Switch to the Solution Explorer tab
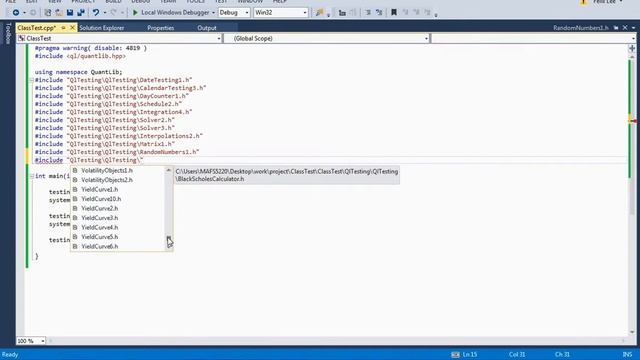This screenshot has width=640, height=360. pos(102,28)
